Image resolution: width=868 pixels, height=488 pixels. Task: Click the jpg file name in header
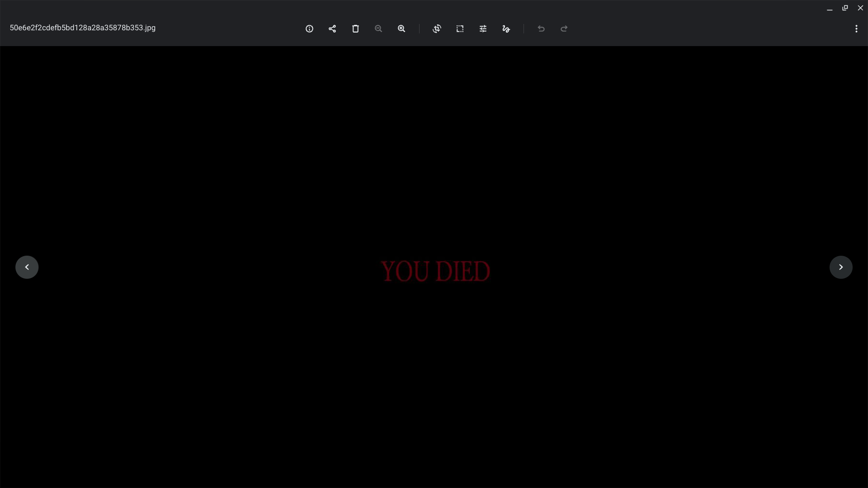click(x=83, y=28)
